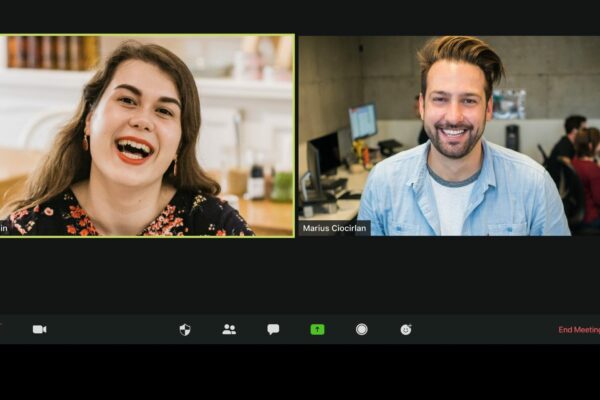This screenshot has width=600, height=400.
Task: Click the green Share Screen icon
Action: pyautogui.click(x=317, y=329)
